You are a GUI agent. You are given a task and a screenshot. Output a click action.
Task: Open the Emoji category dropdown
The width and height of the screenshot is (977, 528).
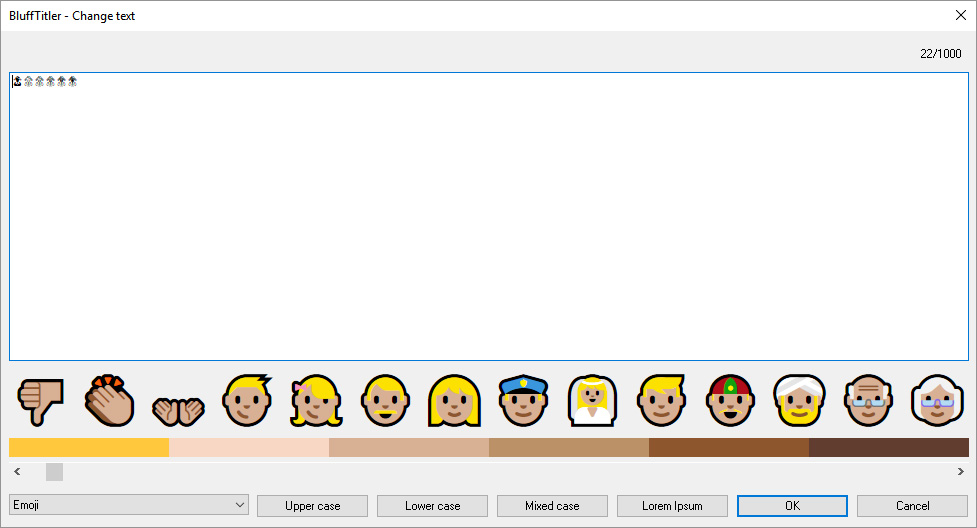click(x=128, y=505)
